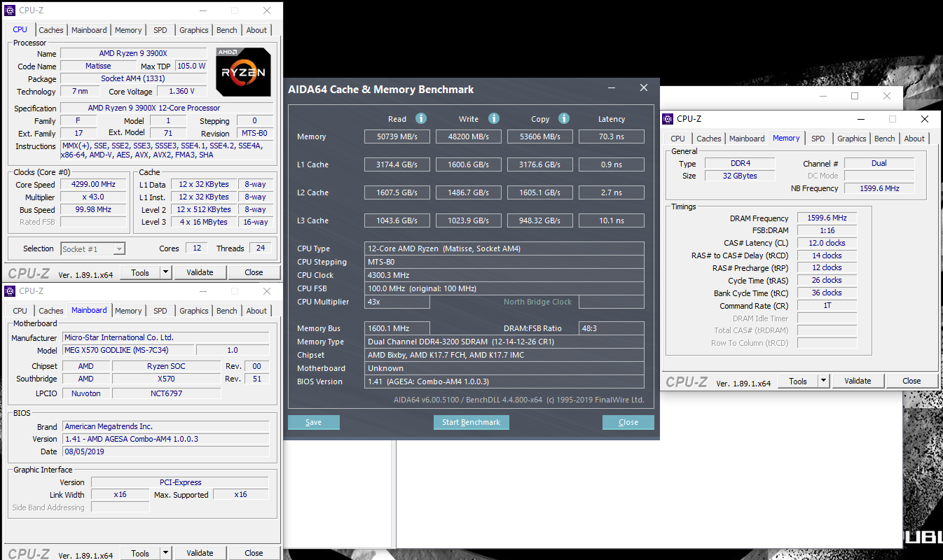Click L3 Cache Read value 1043.6 GB/s

(397, 220)
